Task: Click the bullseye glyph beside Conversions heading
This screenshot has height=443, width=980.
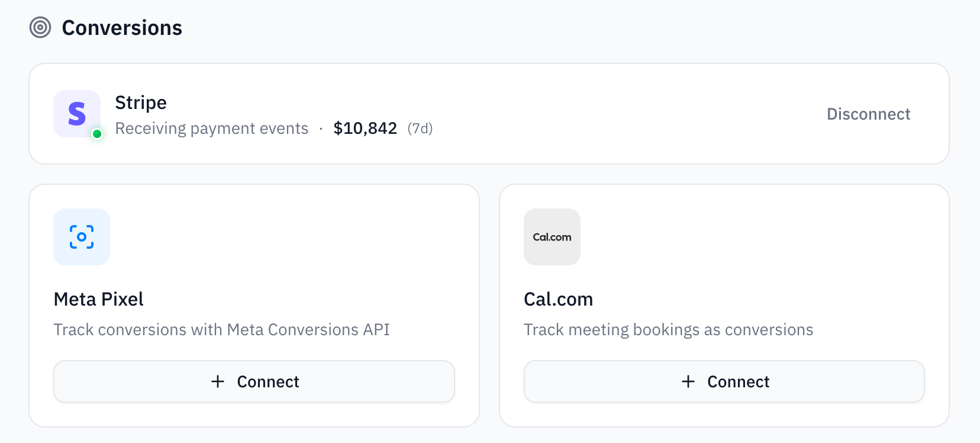Action: tap(40, 27)
